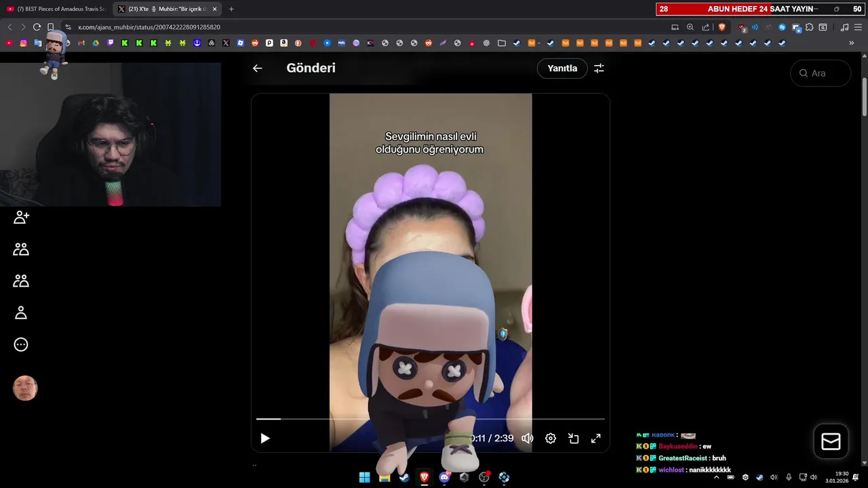Open the Twitch bookmark
Viewport: 868px width, 488px height.
click(111, 43)
